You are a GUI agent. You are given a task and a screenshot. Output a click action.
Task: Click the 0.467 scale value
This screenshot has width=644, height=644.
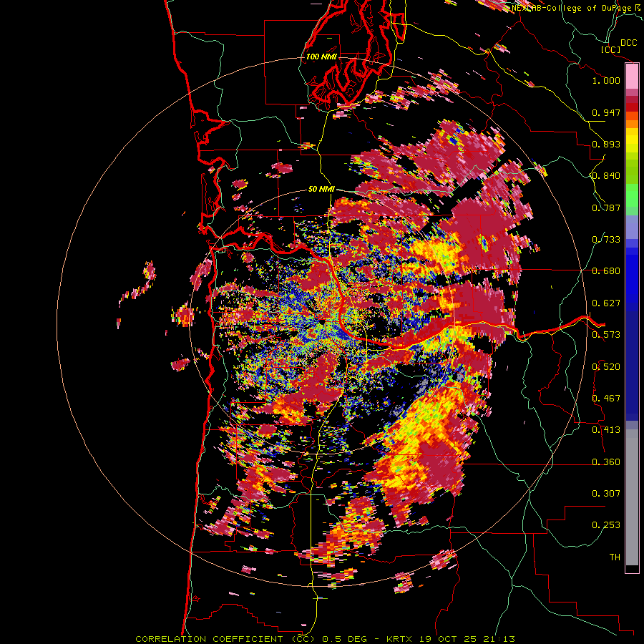click(x=606, y=399)
